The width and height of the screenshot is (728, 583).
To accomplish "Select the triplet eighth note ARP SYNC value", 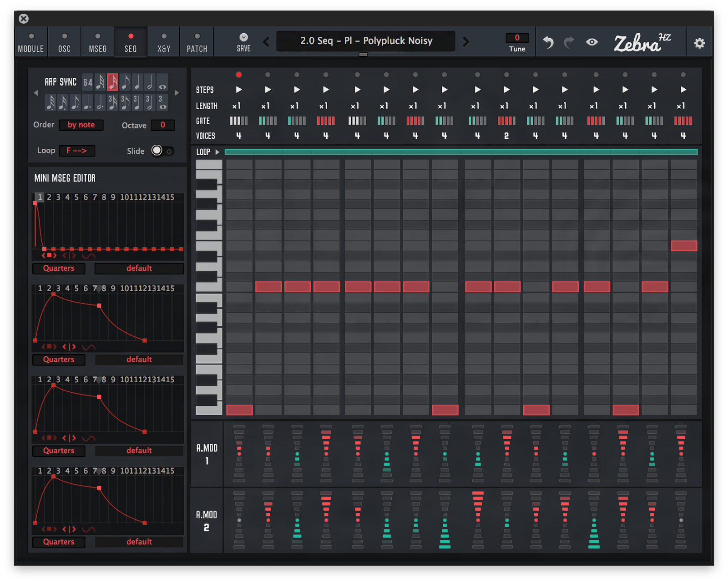I will 125,102.
